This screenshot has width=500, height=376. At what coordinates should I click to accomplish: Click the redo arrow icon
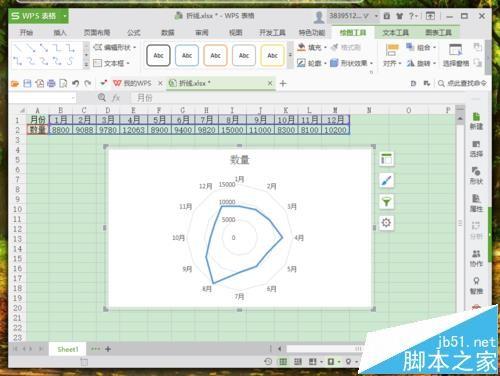[x=88, y=83]
